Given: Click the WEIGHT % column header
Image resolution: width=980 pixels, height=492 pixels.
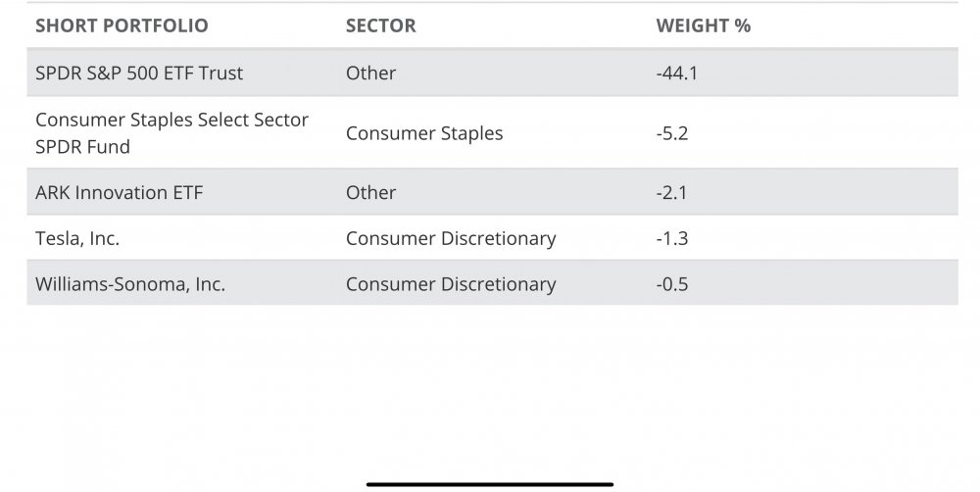Looking at the screenshot, I should [x=703, y=25].
